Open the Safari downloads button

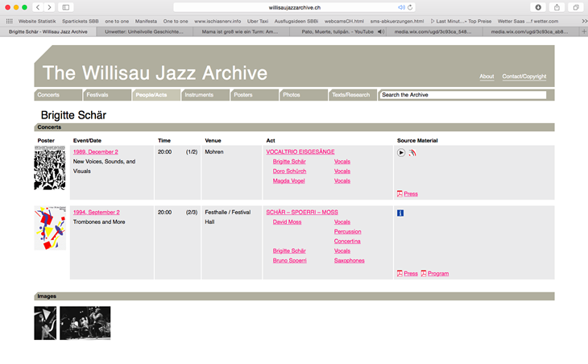pos(538,7)
